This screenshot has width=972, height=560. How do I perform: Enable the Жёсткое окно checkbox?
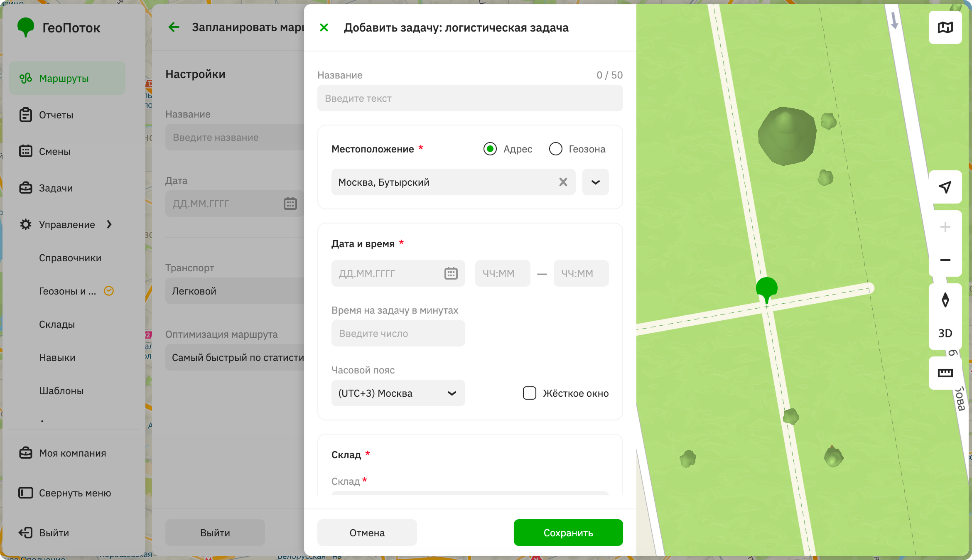click(530, 393)
